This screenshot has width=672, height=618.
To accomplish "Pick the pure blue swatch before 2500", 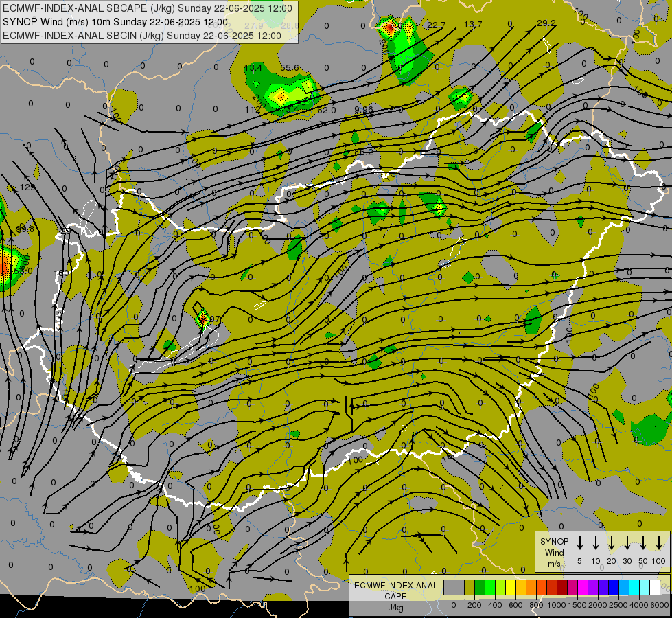I will coord(613,588).
